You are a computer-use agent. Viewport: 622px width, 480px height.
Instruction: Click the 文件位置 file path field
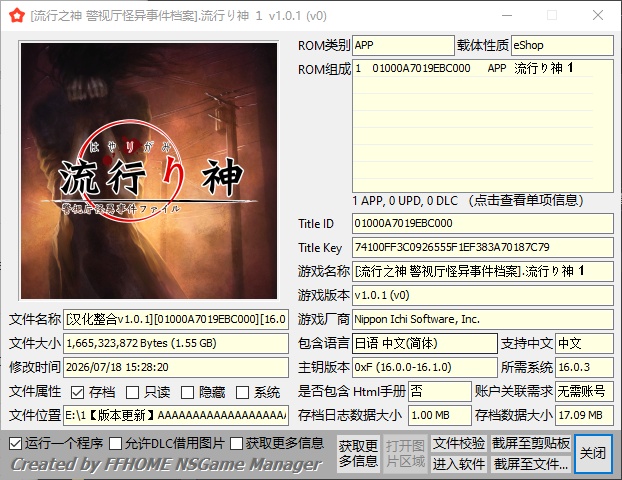[x=176, y=415]
